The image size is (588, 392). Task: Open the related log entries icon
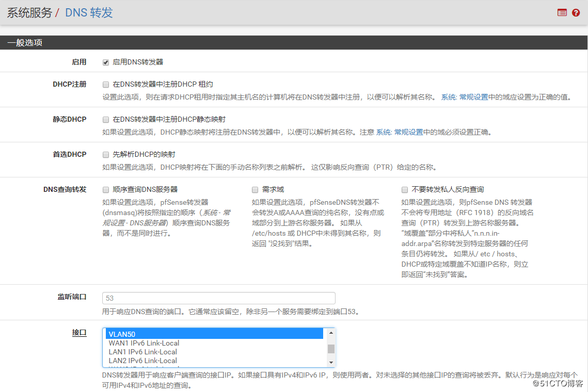[x=562, y=13]
